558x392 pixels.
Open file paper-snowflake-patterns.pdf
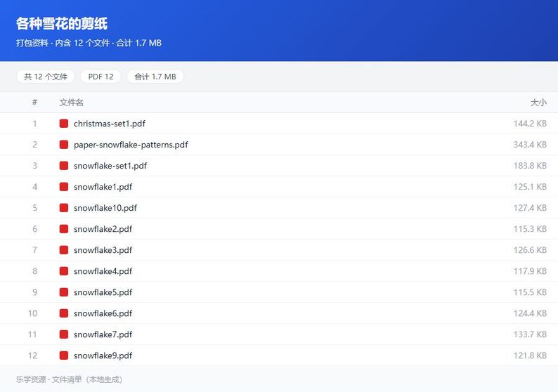coord(131,145)
